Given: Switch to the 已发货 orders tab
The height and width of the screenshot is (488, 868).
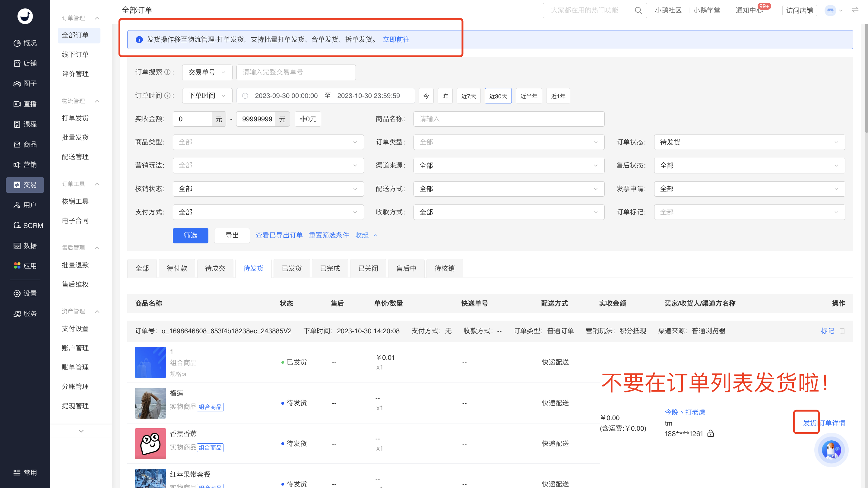Looking at the screenshot, I should pyautogui.click(x=291, y=268).
